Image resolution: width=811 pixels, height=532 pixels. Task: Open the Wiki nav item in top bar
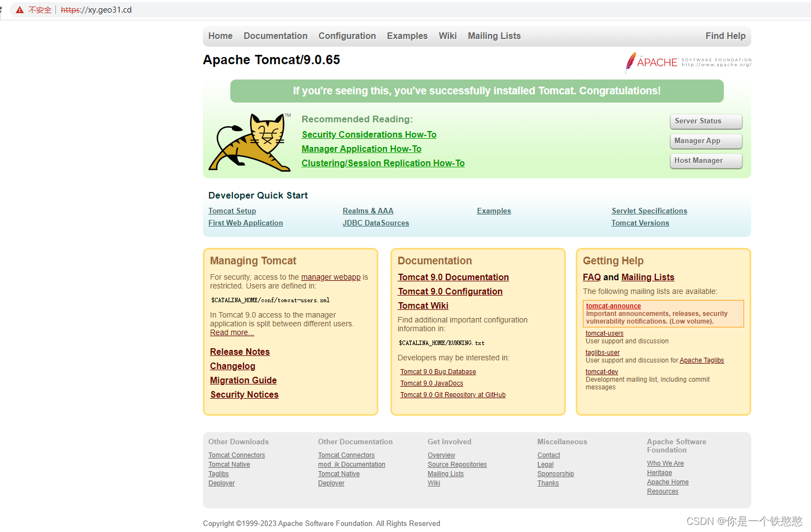coord(447,36)
